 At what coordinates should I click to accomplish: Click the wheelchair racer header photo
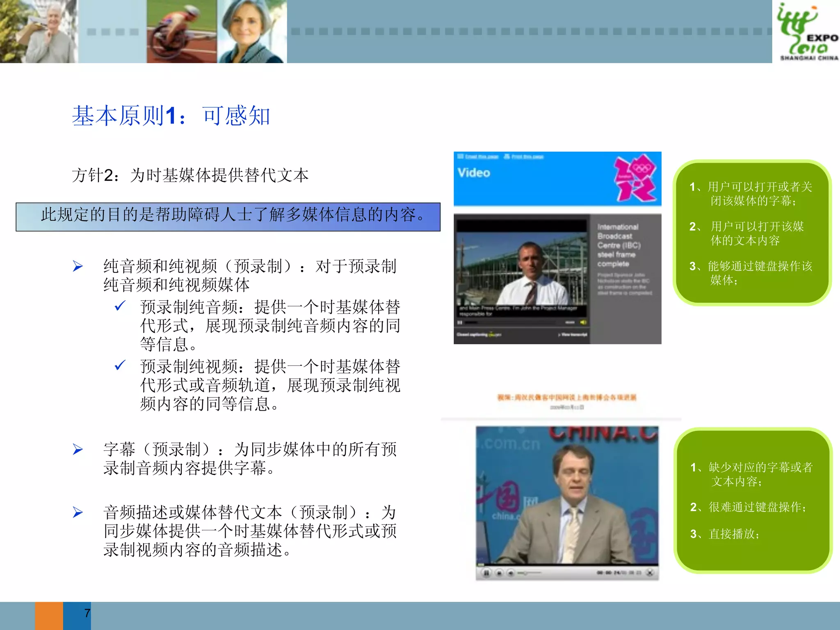pos(182,32)
